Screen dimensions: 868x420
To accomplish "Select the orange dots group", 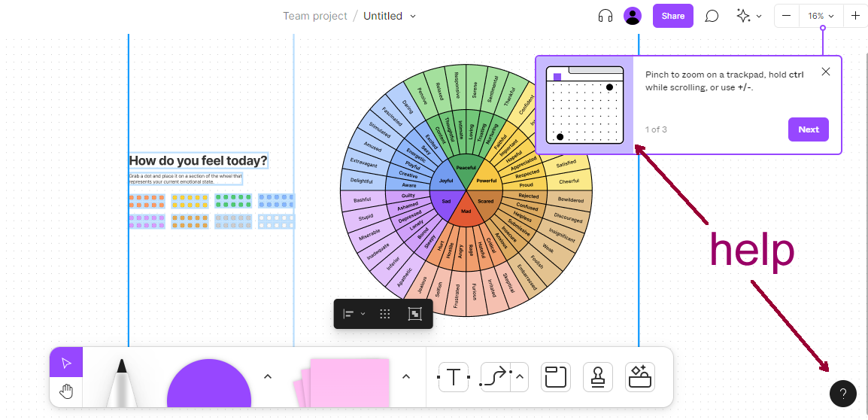I will pyautogui.click(x=147, y=201).
